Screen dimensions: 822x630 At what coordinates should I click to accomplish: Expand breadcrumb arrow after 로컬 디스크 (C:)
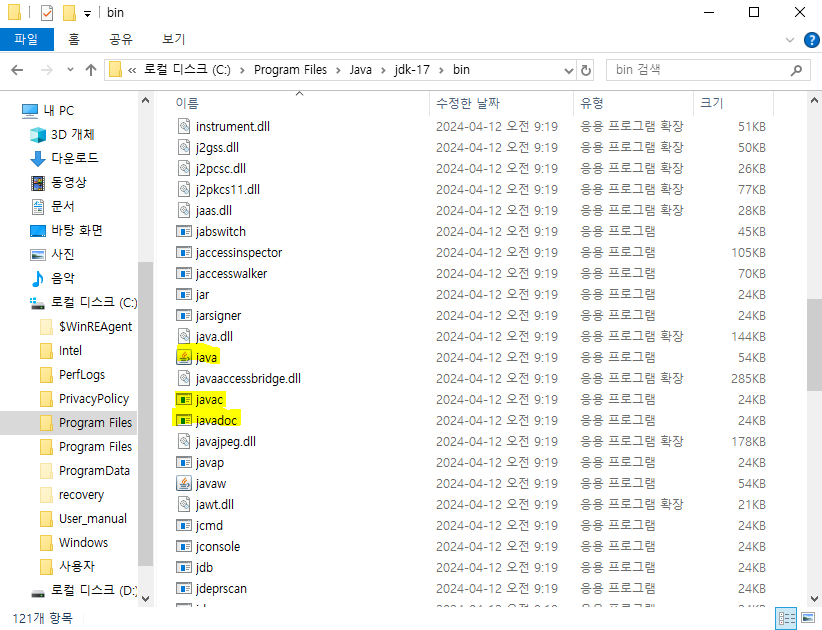coord(242,70)
